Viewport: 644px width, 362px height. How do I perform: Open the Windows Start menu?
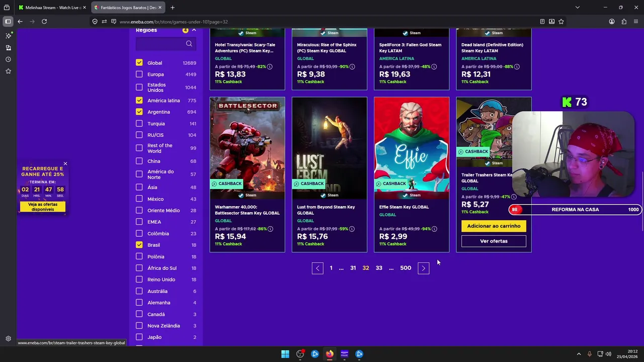(x=285, y=354)
